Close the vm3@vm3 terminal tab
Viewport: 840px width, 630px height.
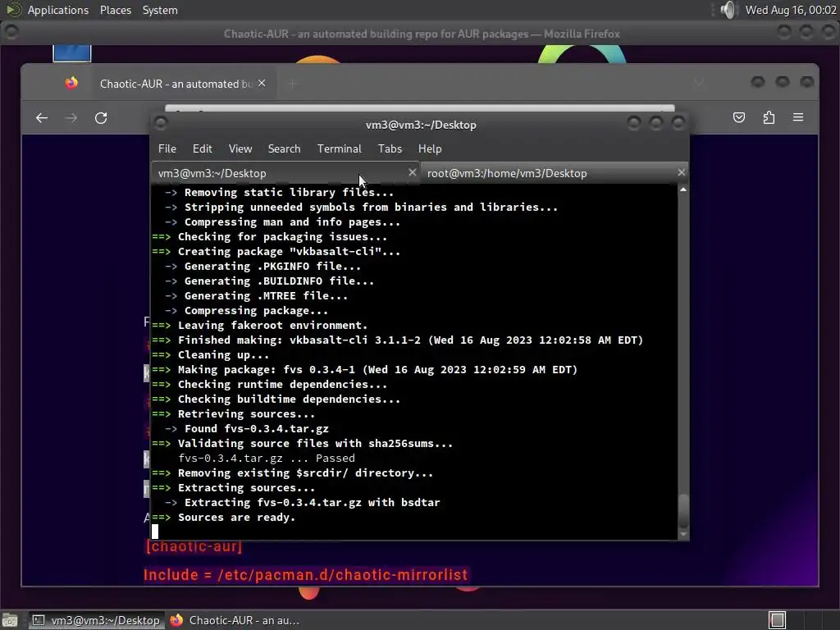coord(412,172)
